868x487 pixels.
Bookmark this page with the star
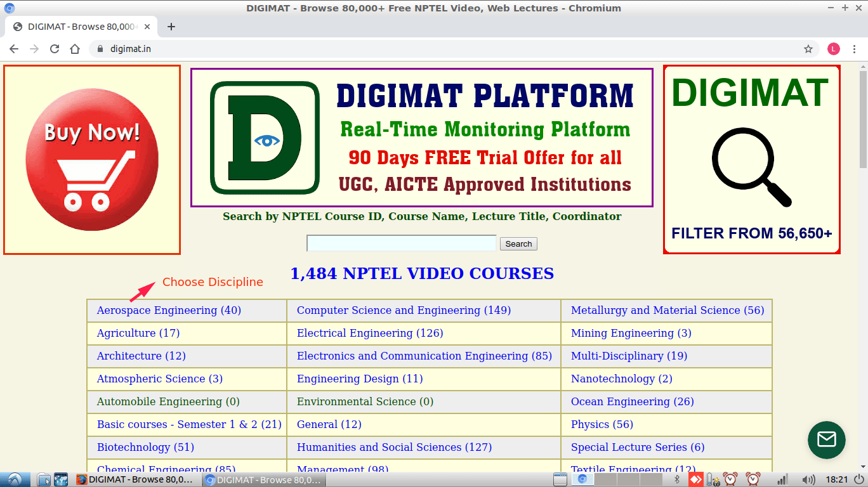808,49
